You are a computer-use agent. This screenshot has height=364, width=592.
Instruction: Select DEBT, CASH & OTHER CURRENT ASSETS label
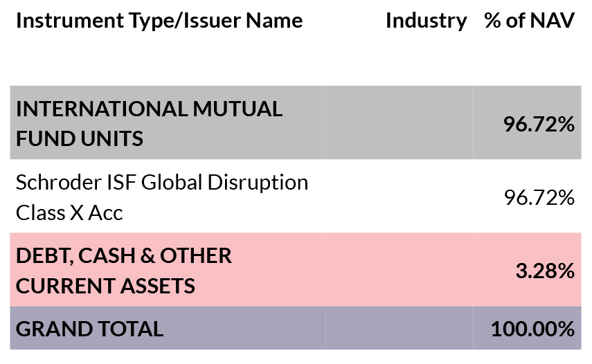pyautogui.click(x=124, y=271)
